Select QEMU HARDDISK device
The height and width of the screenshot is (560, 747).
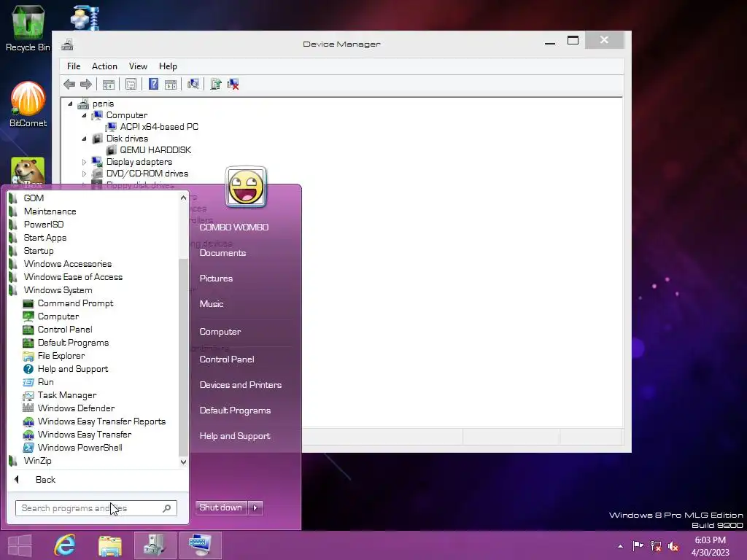pos(155,150)
